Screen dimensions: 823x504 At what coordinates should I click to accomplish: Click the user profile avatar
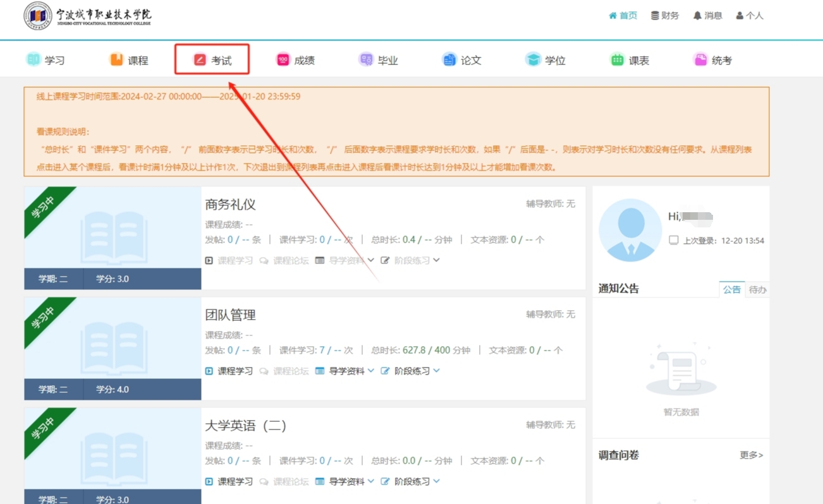click(x=630, y=231)
